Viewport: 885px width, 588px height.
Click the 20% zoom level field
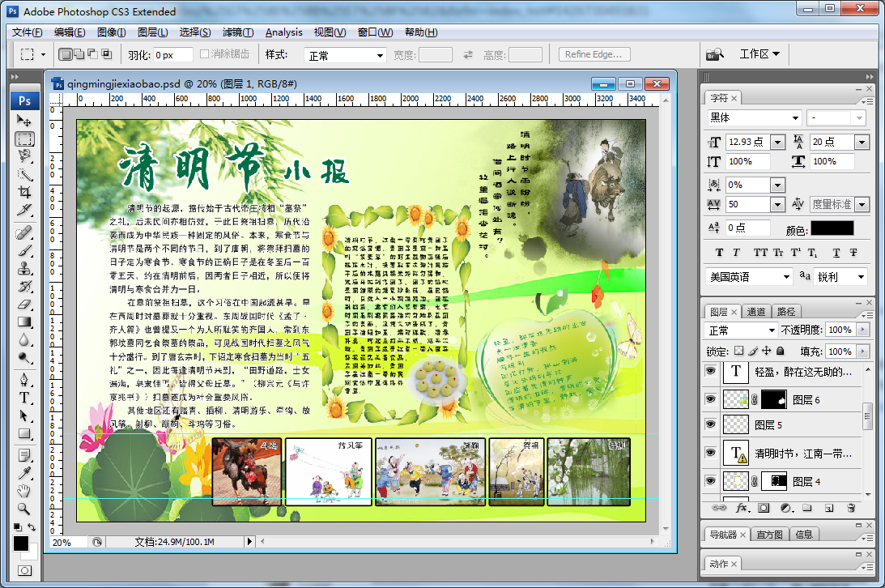[68, 543]
